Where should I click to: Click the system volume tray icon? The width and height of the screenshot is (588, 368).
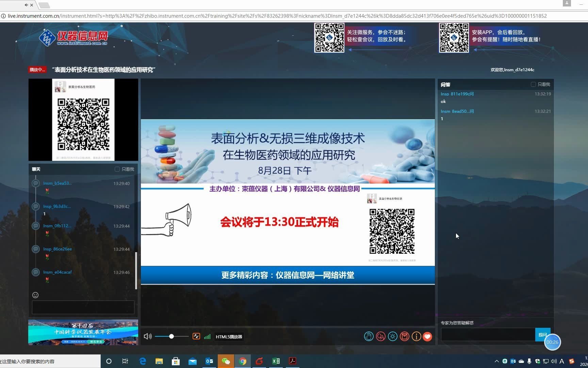point(554,361)
